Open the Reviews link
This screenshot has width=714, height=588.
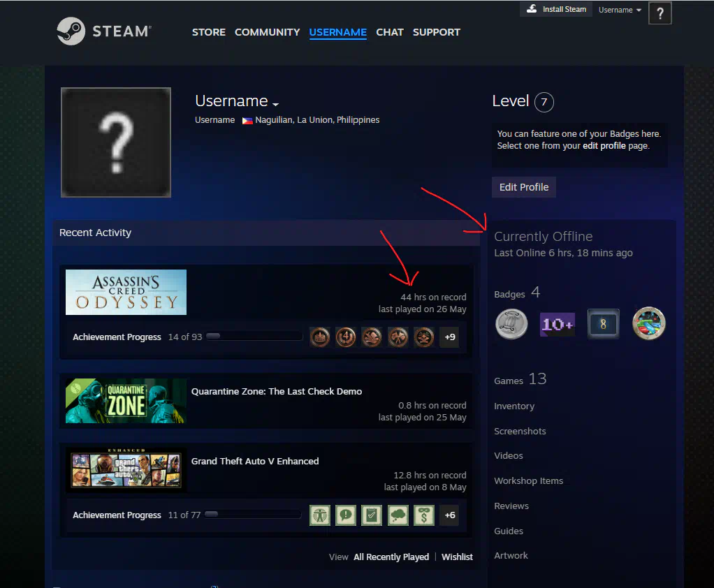coord(511,506)
